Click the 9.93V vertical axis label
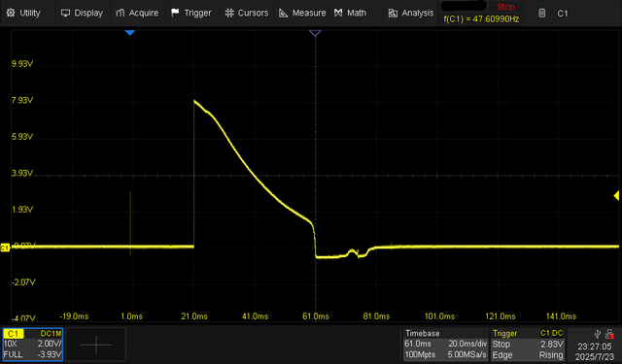 (x=22, y=64)
